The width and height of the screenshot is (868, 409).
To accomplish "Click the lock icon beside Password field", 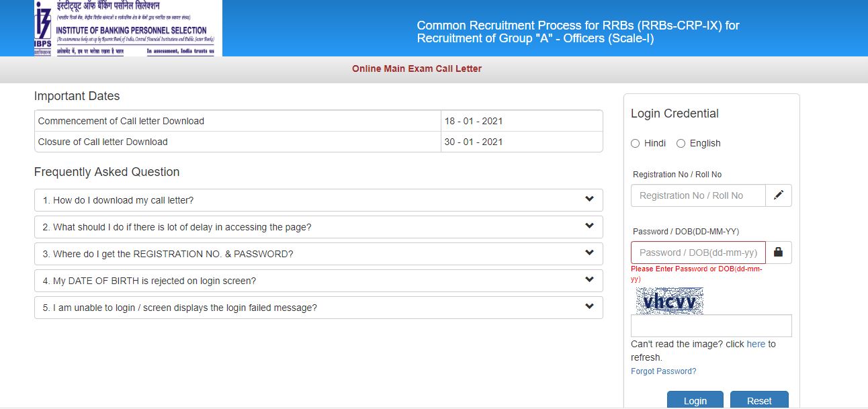I will tap(779, 253).
